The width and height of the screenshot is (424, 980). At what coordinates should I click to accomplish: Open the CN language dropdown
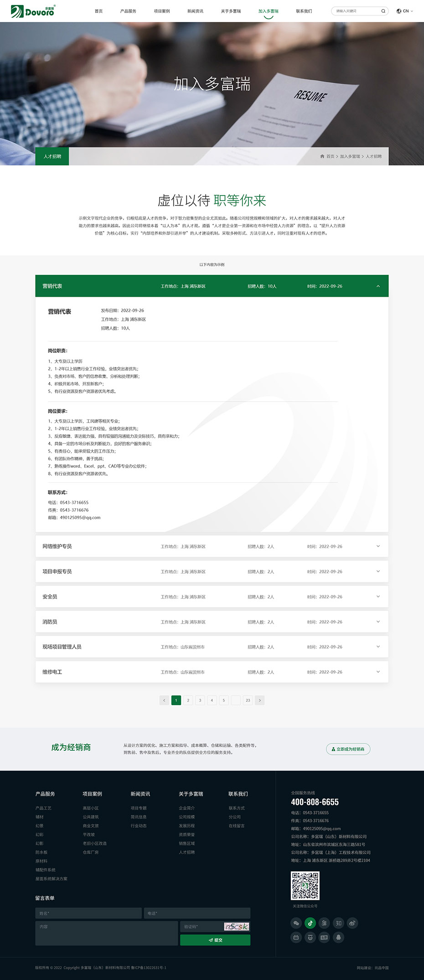[405, 11]
